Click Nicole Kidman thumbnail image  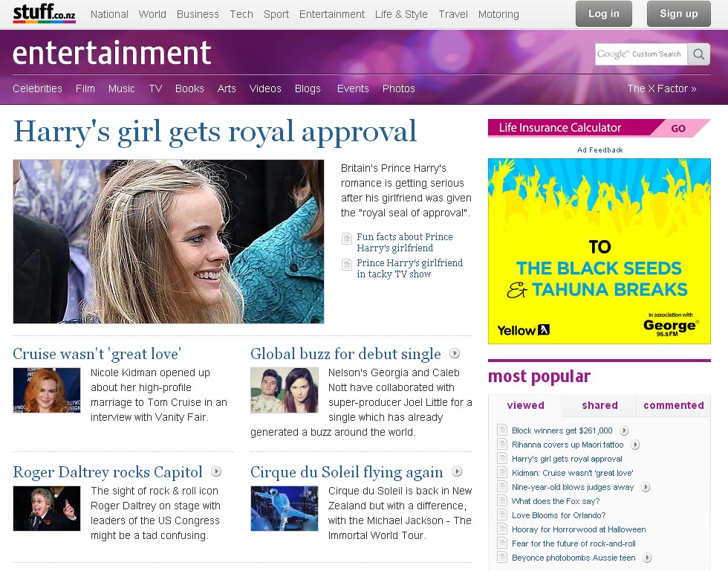(x=47, y=390)
